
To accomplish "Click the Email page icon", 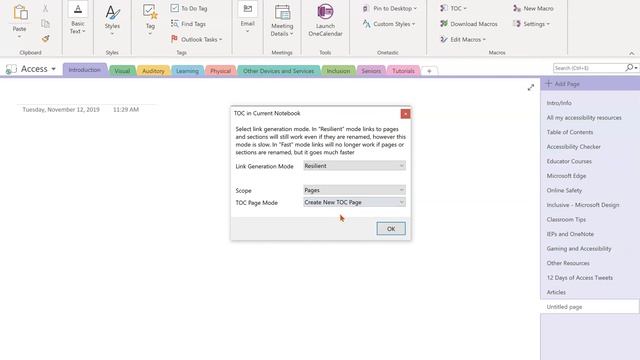I will pos(248,9).
